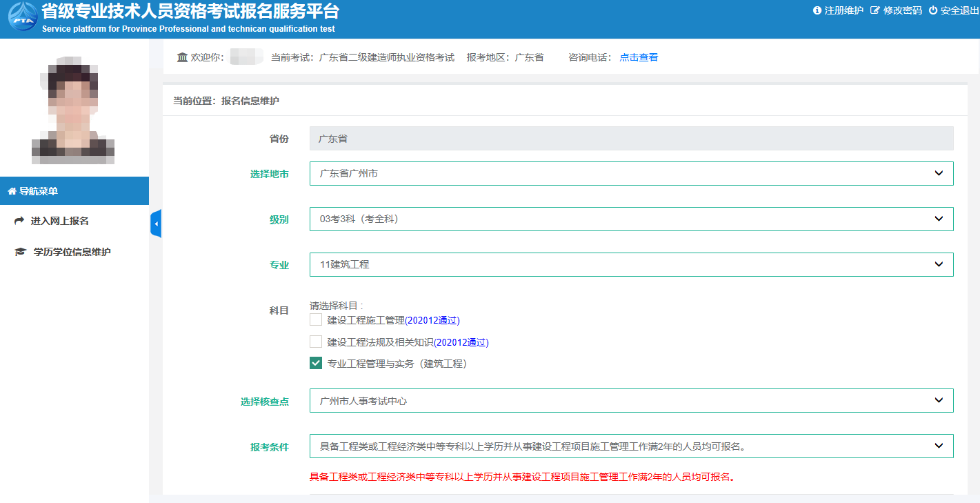Check the 建设工程施工管理 subject checkbox
980x503 pixels.
(316, 319)
